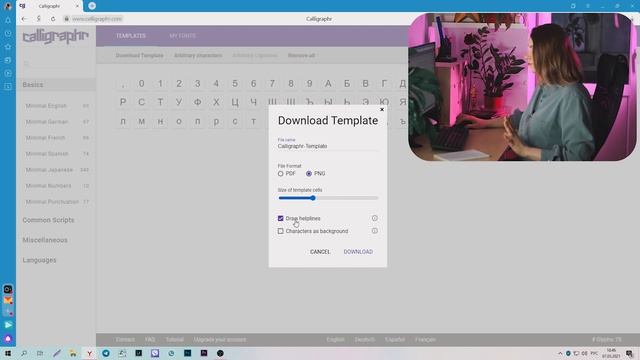The width and height of the screenshot is (640, 360).
Task: Switch to the MY FONTS tab
Action: click(x=182, y=36)
